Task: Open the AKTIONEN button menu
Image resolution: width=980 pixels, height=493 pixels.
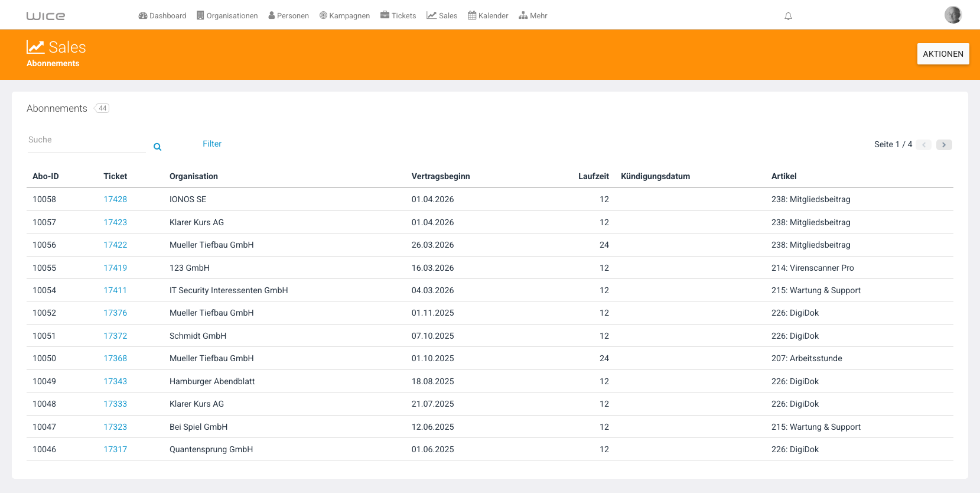Action: point(943,54)
